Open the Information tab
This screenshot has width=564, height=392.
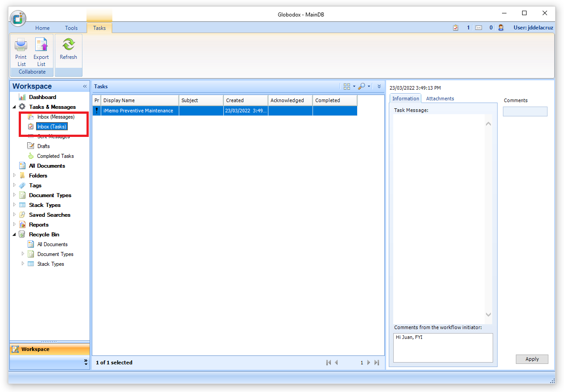click(406, 99)
